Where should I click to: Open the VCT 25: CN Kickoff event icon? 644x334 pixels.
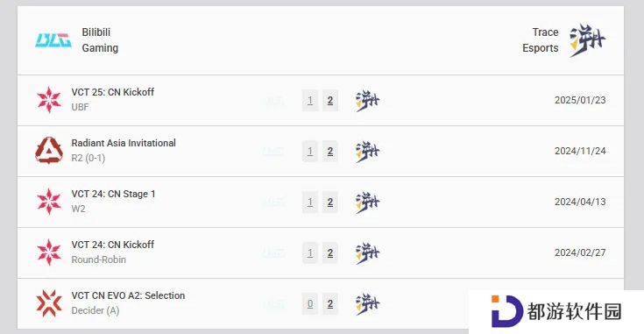point(49,100)
